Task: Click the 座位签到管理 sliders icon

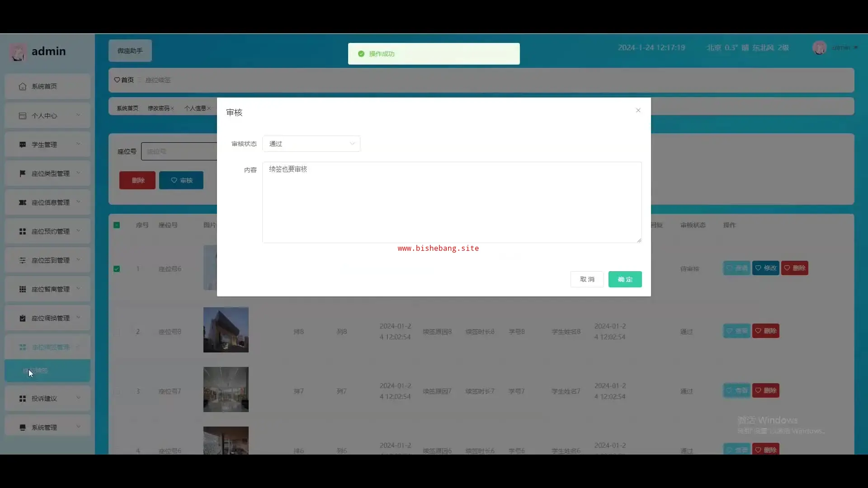Action: point(23,260)
